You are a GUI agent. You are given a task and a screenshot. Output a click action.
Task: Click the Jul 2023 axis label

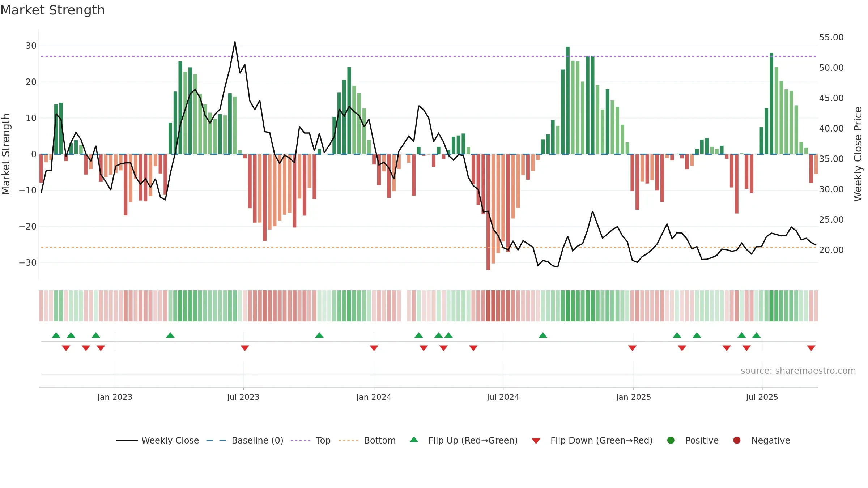(x=243, y=397)
